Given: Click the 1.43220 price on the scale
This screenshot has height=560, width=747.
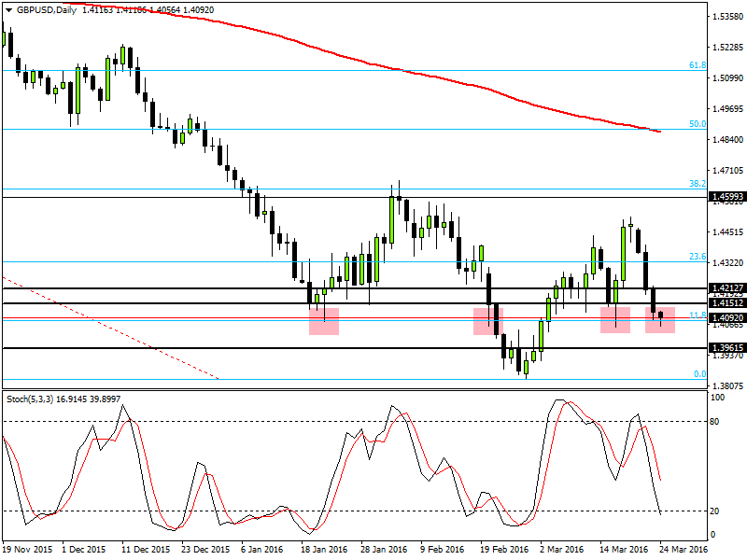Looking at the screenshot, I should (x=727, y=263).
